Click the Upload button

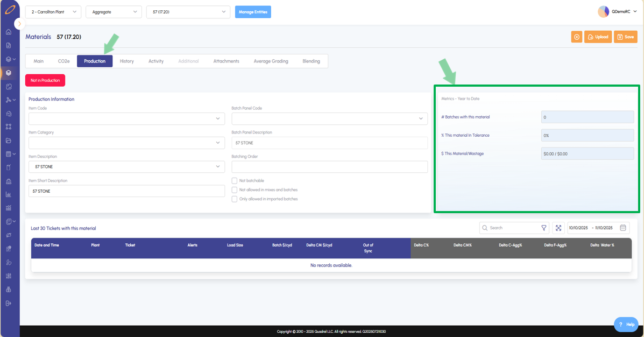pos(598,37)
